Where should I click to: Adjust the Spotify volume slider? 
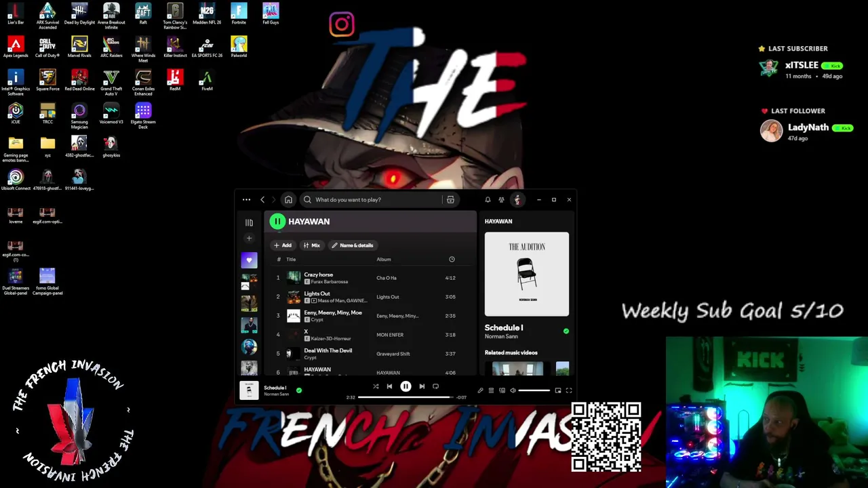pos(534,390)
